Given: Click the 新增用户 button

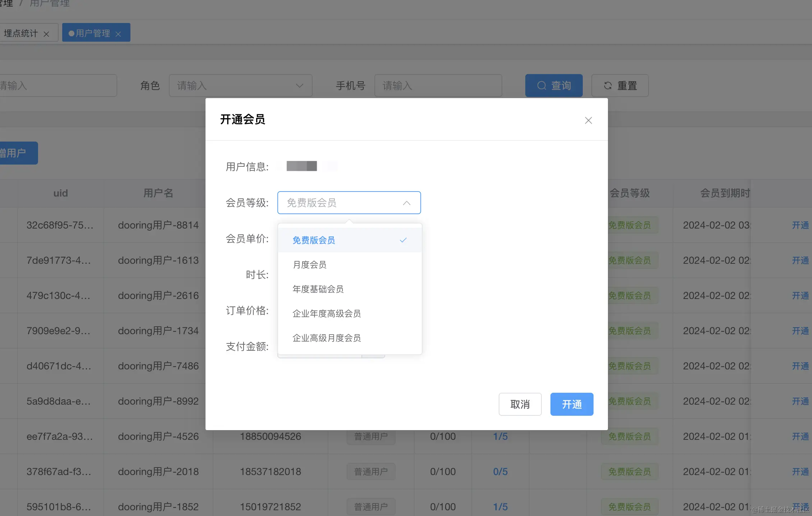Looking at the screenshot, I should tap(18, 153).
